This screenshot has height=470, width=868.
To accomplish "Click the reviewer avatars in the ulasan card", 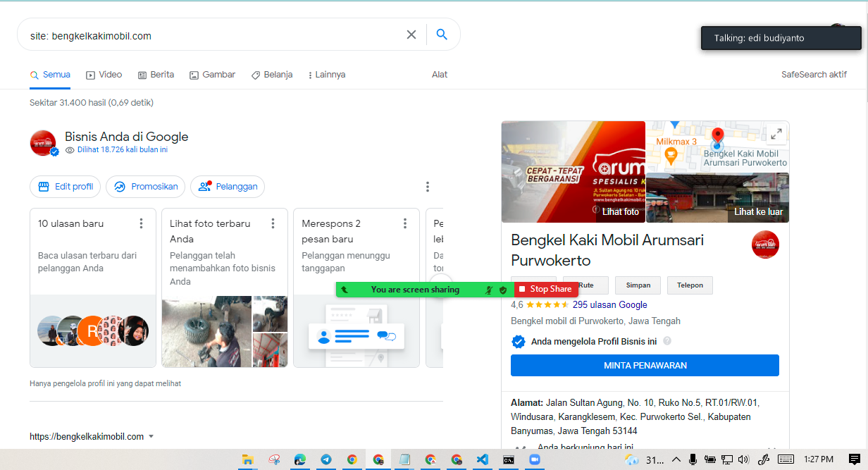I will (x=92, y=330).
